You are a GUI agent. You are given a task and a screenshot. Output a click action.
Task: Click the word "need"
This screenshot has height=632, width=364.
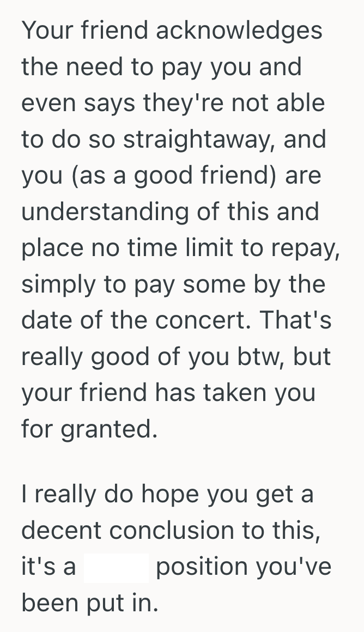tap(94, 68)
